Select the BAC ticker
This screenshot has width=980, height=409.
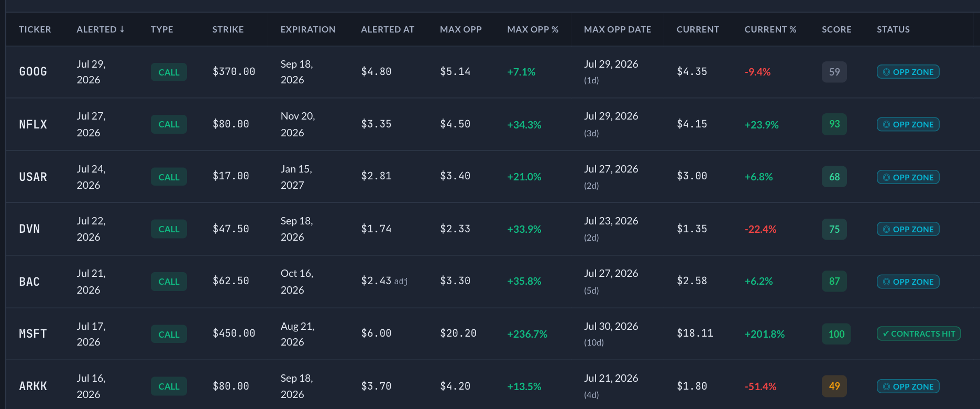(29, 282)
